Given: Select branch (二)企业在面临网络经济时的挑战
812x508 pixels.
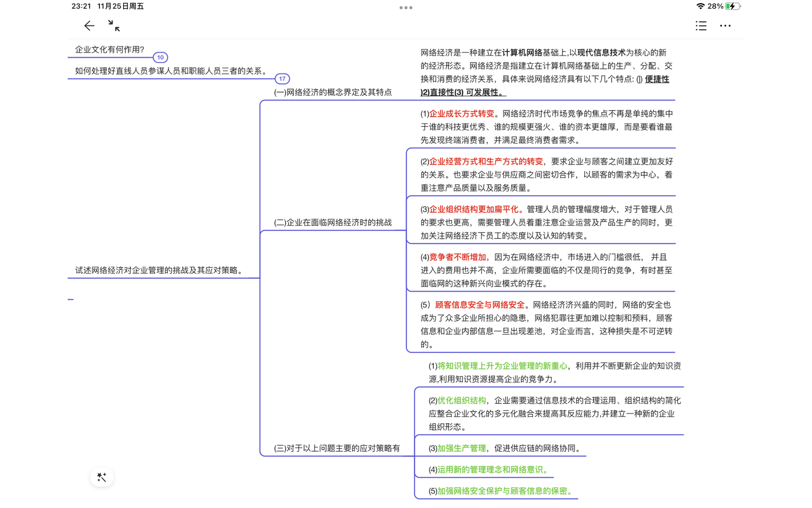Looking at the screenshot, I should point(333,222).
